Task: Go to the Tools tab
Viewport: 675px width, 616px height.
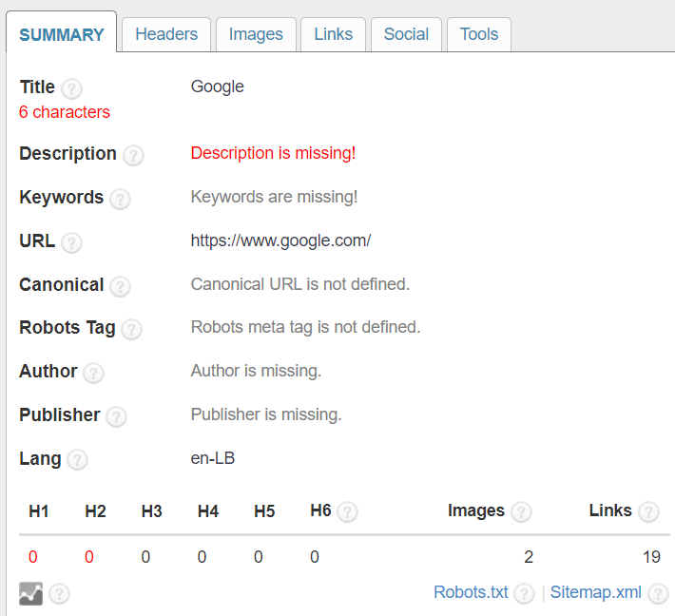Action: [x=479, y=34]
